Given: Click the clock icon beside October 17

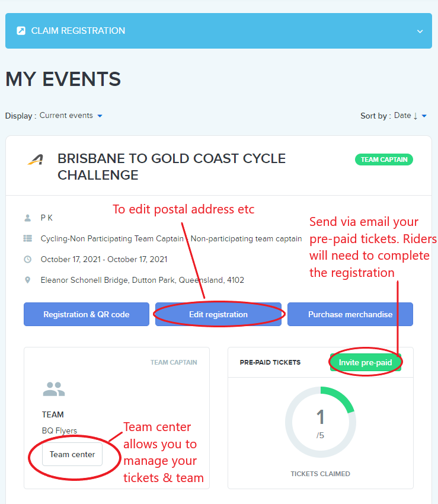Looking at the screenshot, I should [28, 259].
